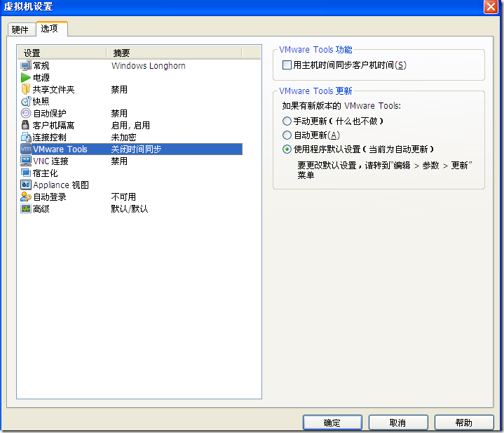
Task: Select the 客户机隔离 row label
Action: [x=53, y=125]
